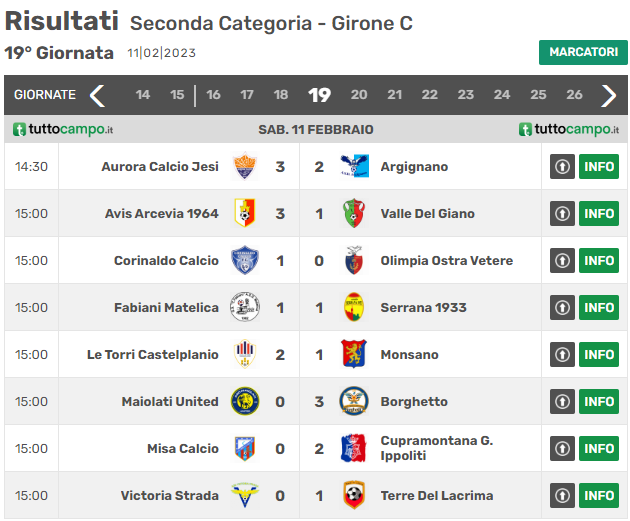Open INFO for Avis Arcevia vs Valle Del Giano

point(599,213)
